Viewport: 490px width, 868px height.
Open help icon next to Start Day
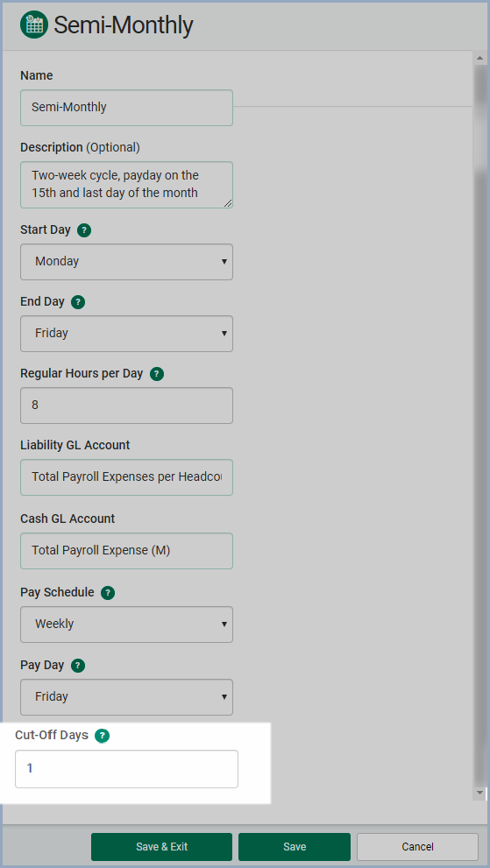[84, 230]
